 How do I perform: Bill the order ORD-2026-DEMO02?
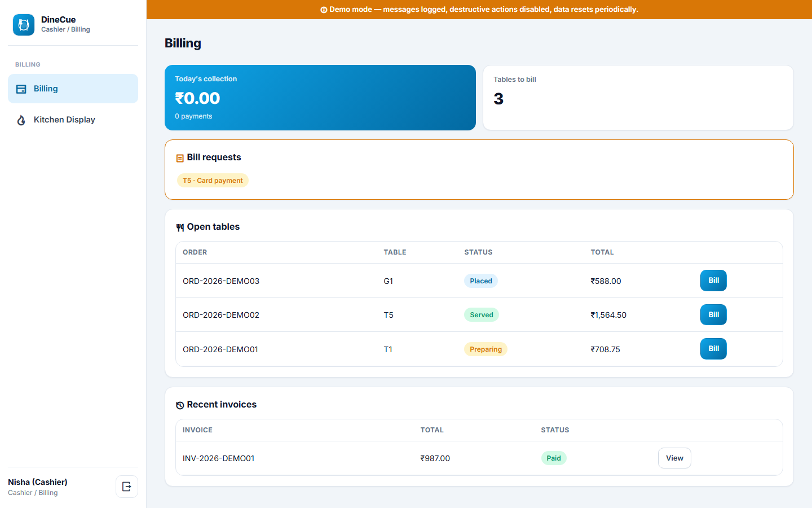[x=713, y=314]
